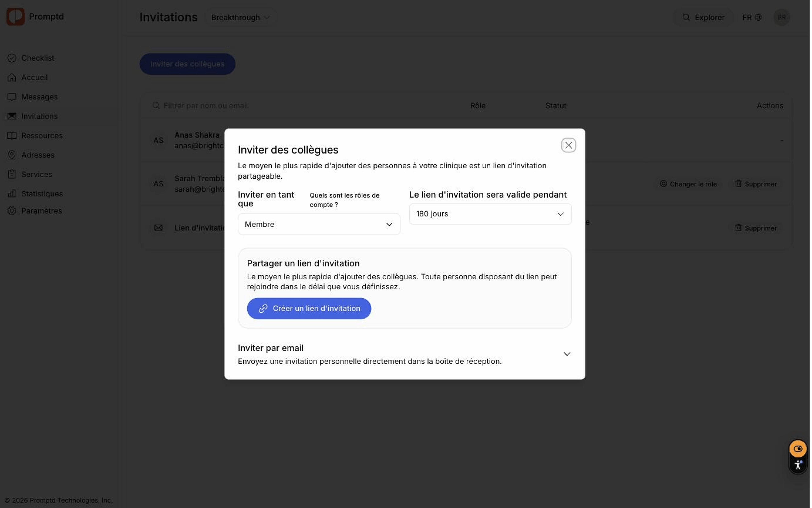Click the Statistiques bar chart icon
The image size is (812, 508).
point(12,194)
